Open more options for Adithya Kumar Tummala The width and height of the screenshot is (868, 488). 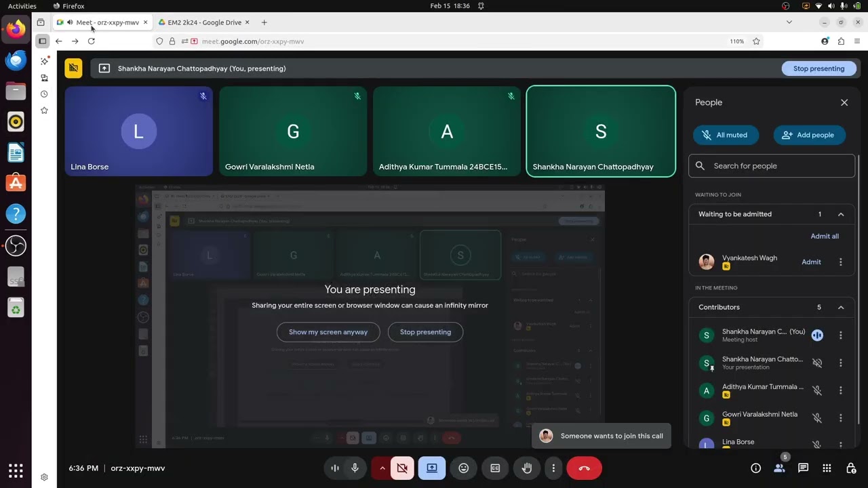click(x=841, y=391)
